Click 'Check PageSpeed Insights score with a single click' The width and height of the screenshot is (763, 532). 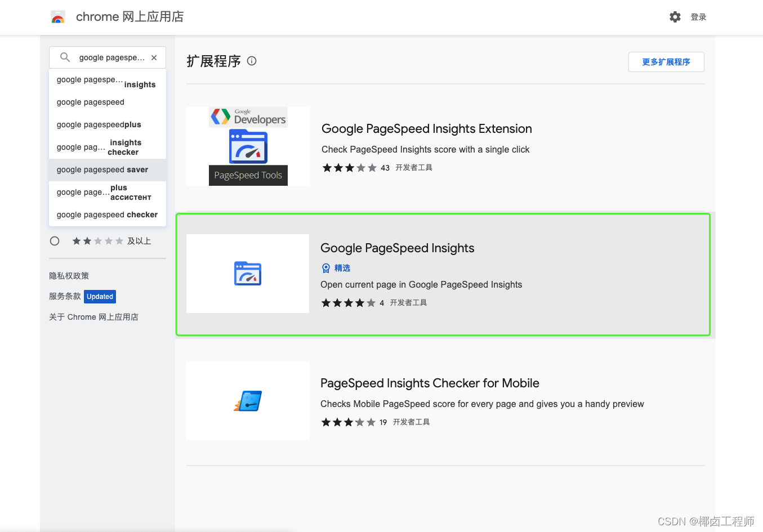[x=426, y=149]
